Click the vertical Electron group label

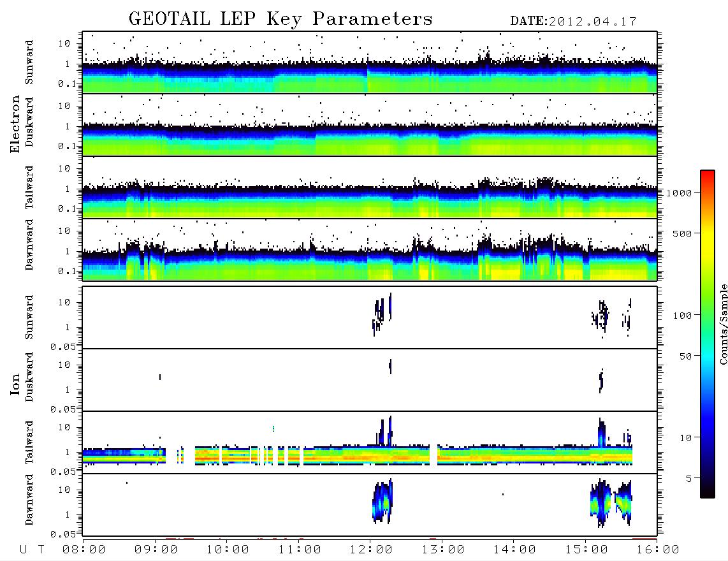[x=15, y=124]
